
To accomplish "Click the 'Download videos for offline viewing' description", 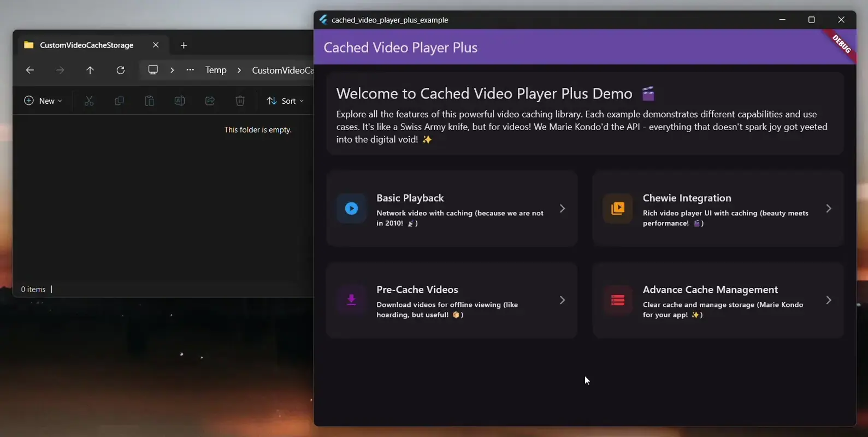I will tap(447, 310).
